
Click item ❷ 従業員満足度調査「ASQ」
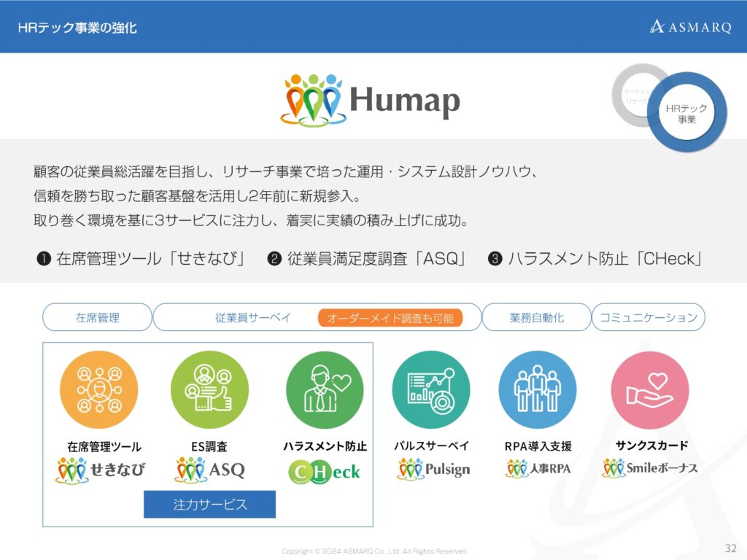point(367,259)
